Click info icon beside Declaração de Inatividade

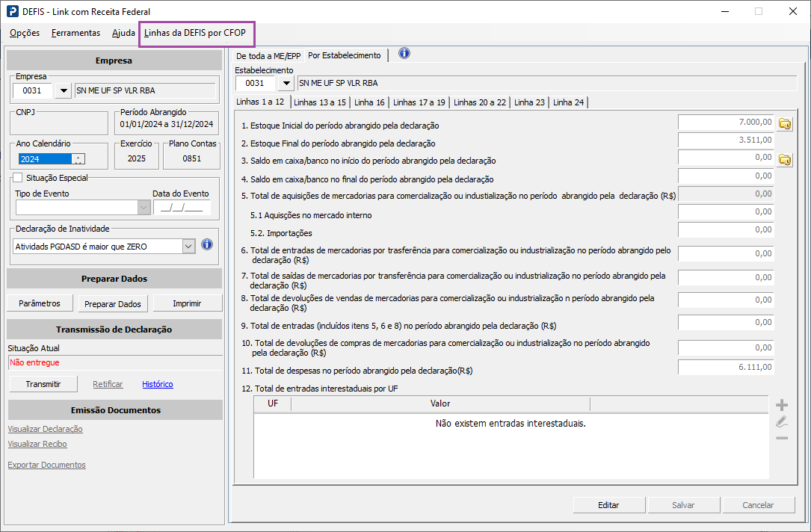[x=207, y=244]
